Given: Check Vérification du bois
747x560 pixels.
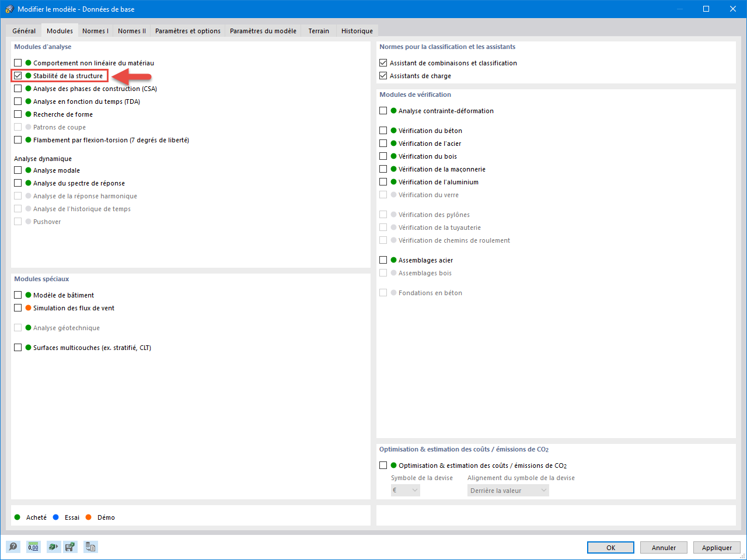Looking at the screenshot, I should pyautogui.click(x=383, y=156).
